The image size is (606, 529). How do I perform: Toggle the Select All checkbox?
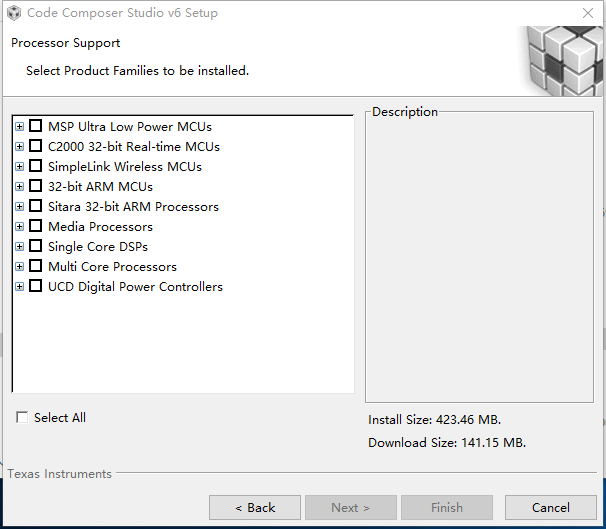(22, 417)
